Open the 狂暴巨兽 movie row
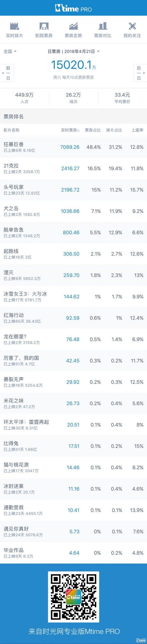Image resolution: width=147 pixels, height=644 pixels. click(73, 147)
